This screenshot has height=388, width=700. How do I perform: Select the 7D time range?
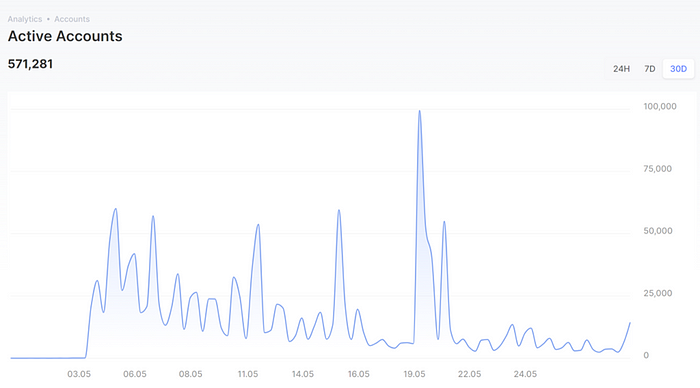point(650,69)
